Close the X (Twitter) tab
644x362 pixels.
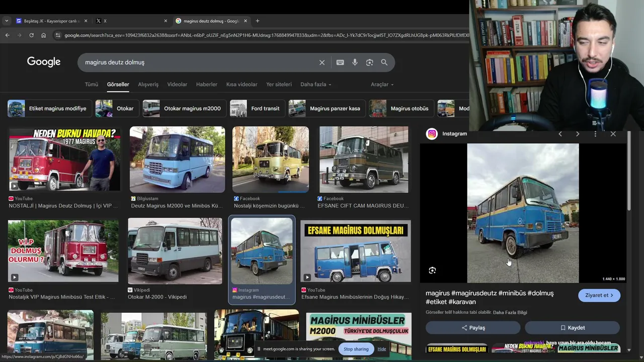166,21
